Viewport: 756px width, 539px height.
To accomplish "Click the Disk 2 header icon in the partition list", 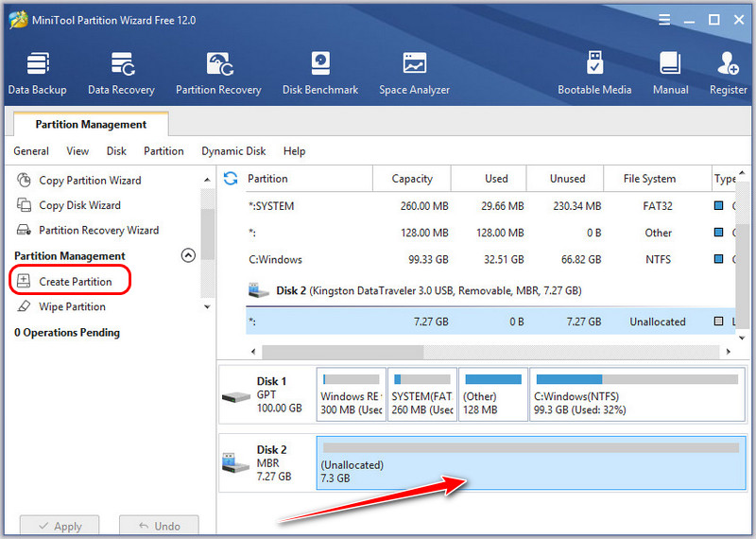I will (x=258, y=290).
